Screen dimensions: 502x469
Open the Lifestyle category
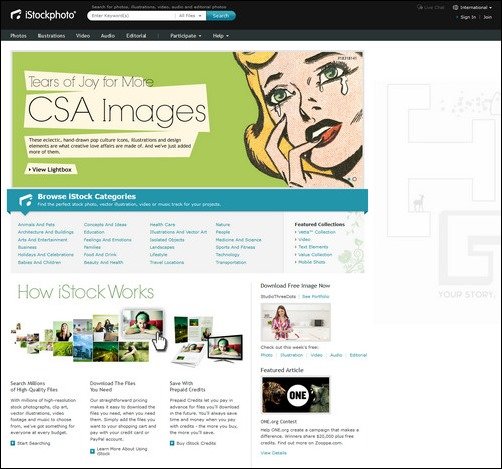(158, 255)
